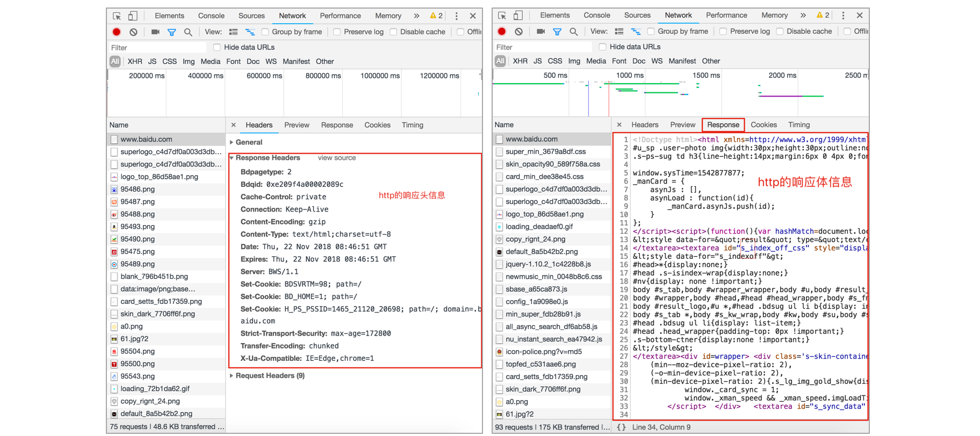The image size is (980, 436).
Task: Click the Filter input field in left DevTools
Action: (x=157, y=48)
